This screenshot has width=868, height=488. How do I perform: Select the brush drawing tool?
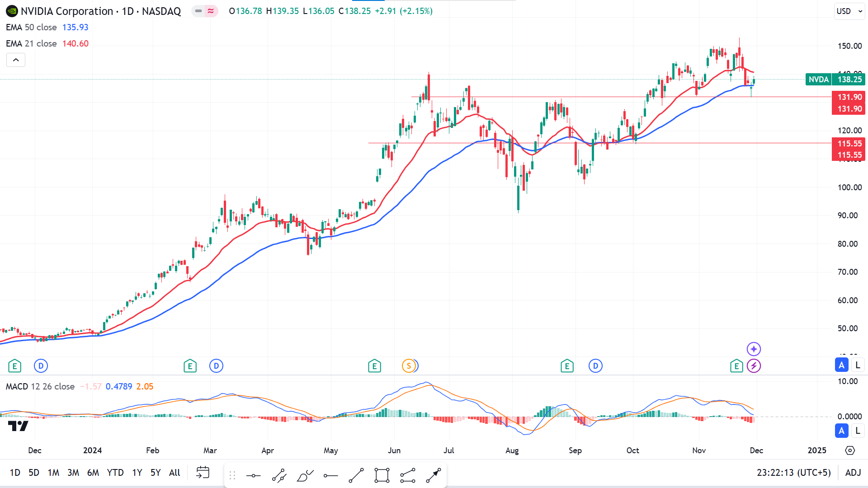coord(305,475)
